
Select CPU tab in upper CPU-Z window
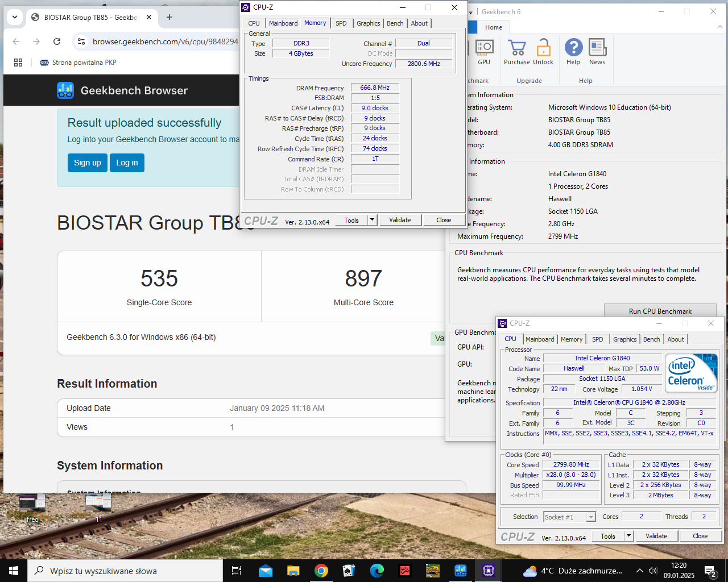tap(254, 23)
